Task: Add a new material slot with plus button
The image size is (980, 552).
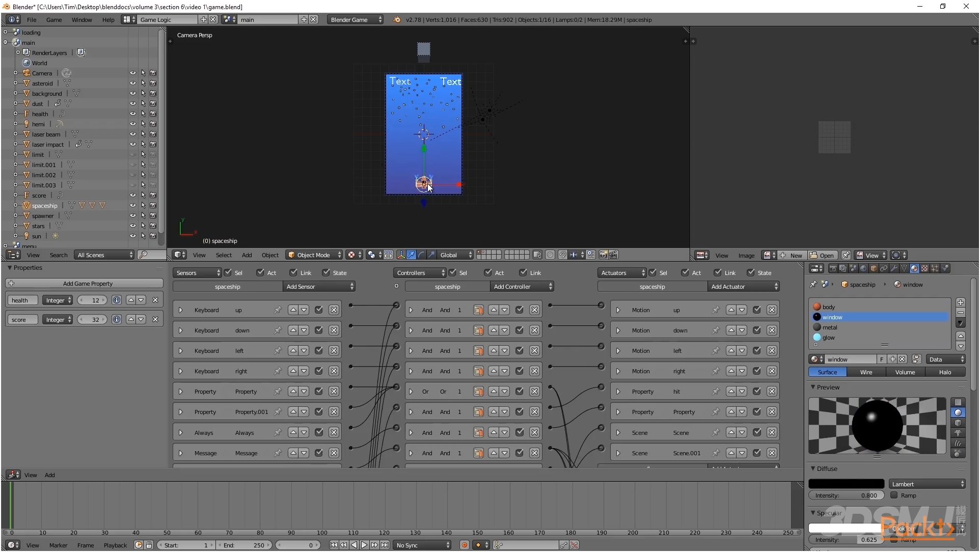Action: [x=960, y=302]
